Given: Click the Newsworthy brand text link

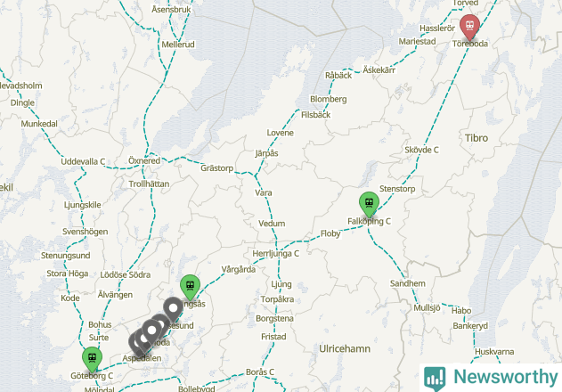Looking at the screenshot, I should [506, 377].
